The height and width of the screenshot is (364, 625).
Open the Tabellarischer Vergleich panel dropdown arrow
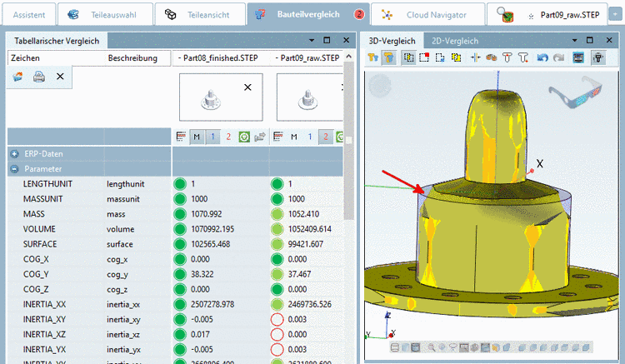(x=312, y=40)
